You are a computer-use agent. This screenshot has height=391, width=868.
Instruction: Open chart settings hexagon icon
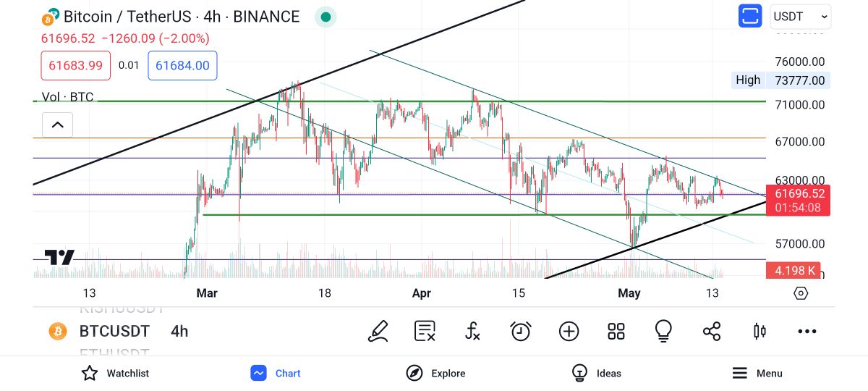tap(801, 293)
